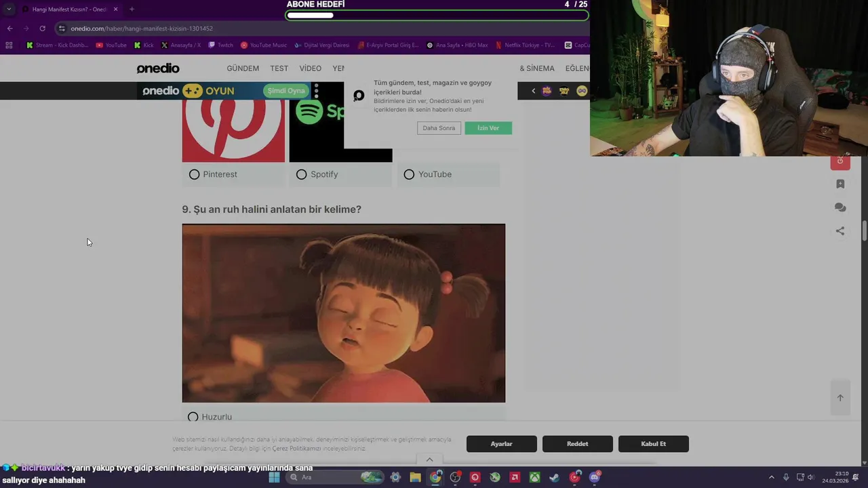Allow notifications with İzin Ver
This screenshot has height=488, width=868.
click(488, 128)
